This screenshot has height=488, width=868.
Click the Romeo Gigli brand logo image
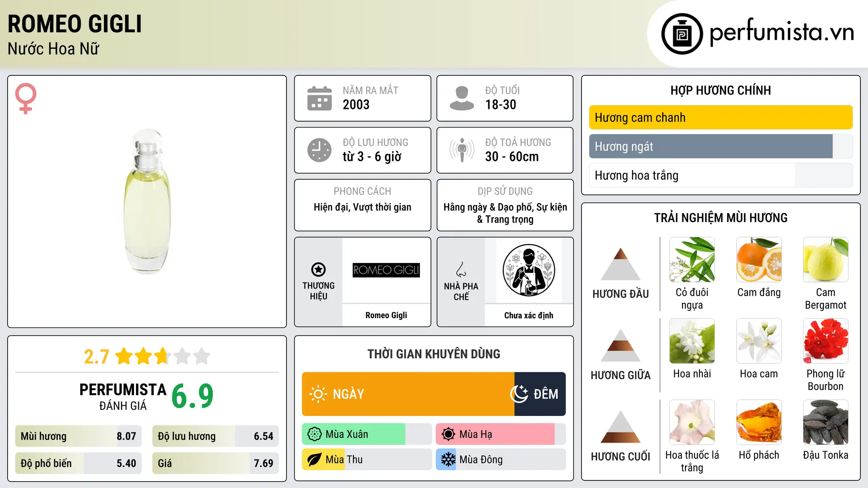click(x=387, y=270)
